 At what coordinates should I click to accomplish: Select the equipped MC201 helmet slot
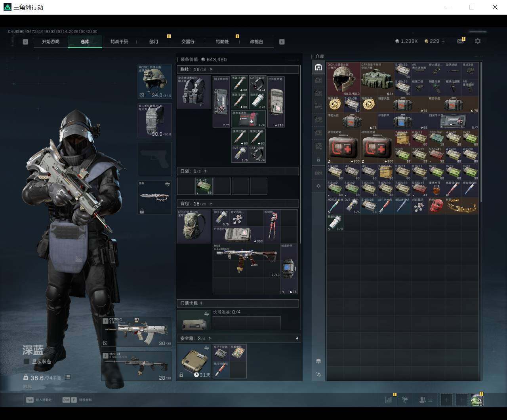pyautogui.click(x=154, y=82)
